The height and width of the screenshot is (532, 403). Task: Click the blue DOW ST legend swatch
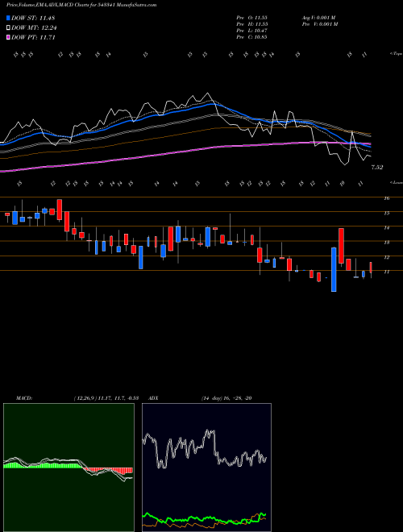tap(8, 18)
